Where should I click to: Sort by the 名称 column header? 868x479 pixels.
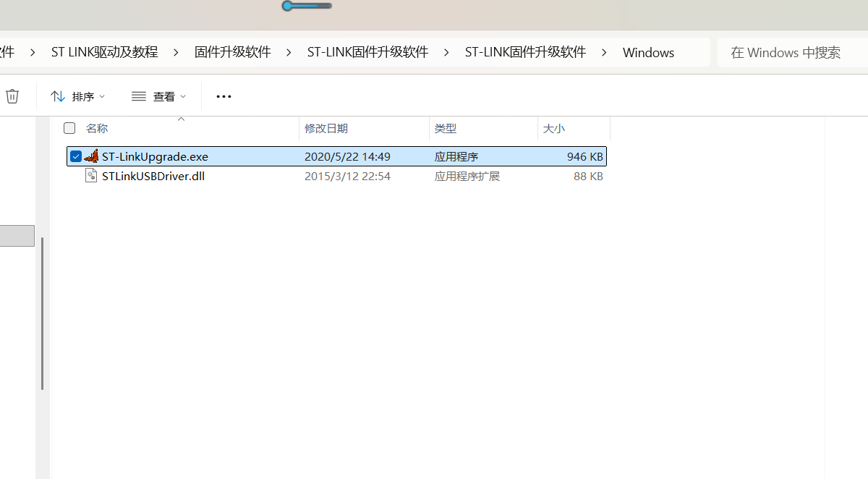point(97,128)
